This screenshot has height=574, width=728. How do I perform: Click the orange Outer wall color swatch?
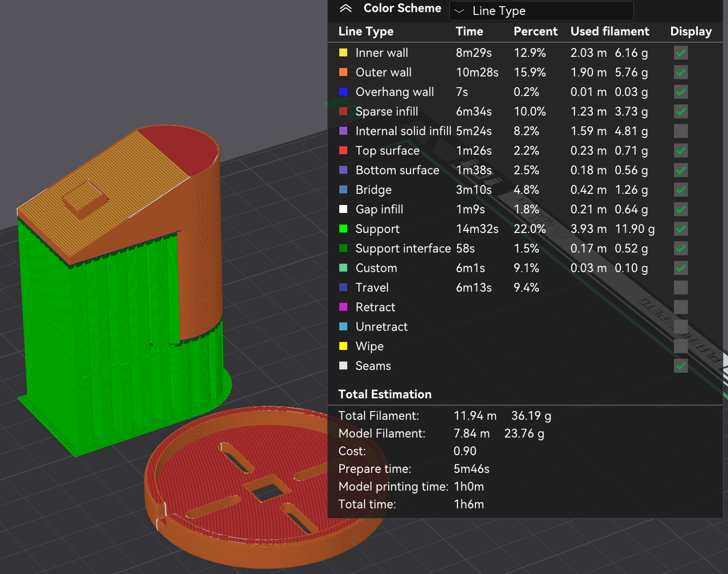pyautogui.click(x=343, y=72)
